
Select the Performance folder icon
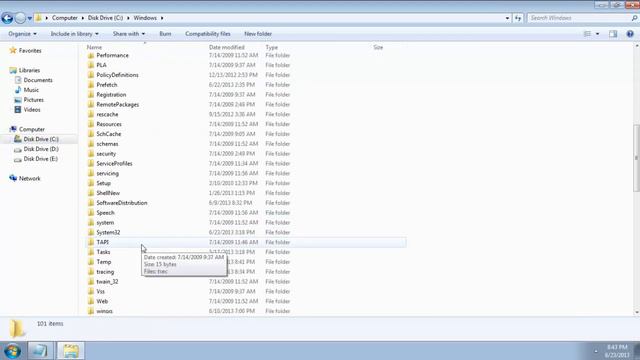91,55
